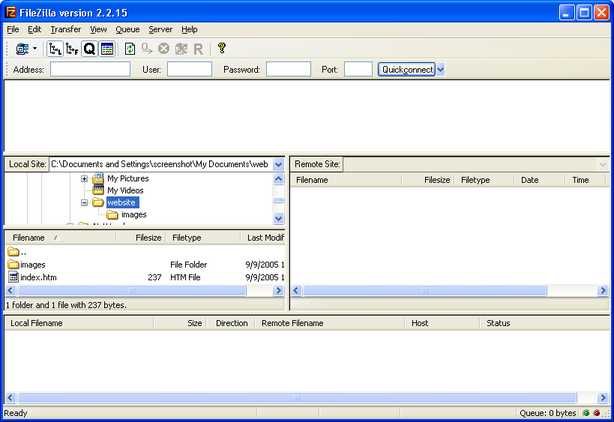
Task: Click the red activity indicator in the status bar
Action: 597,413
